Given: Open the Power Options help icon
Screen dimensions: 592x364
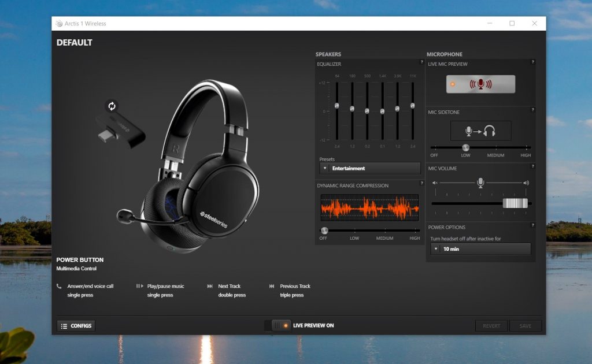Looking at the screenshot, I should point(532,225).
